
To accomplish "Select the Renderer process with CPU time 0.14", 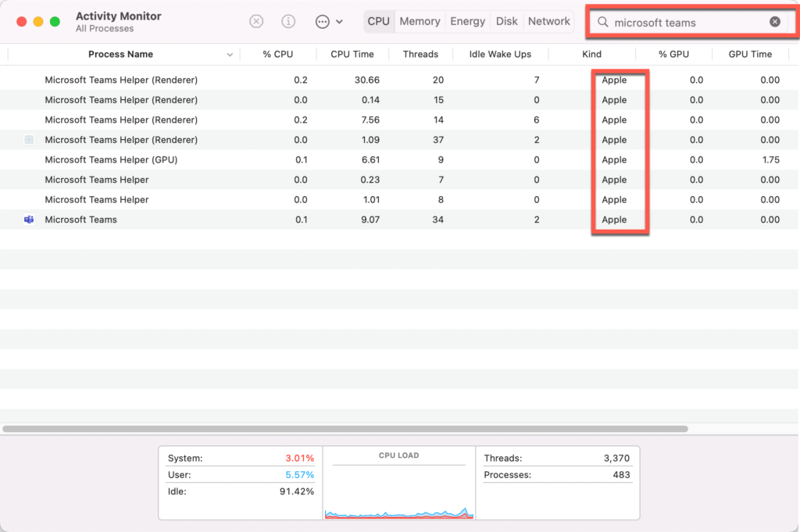I will click(121, 100).
